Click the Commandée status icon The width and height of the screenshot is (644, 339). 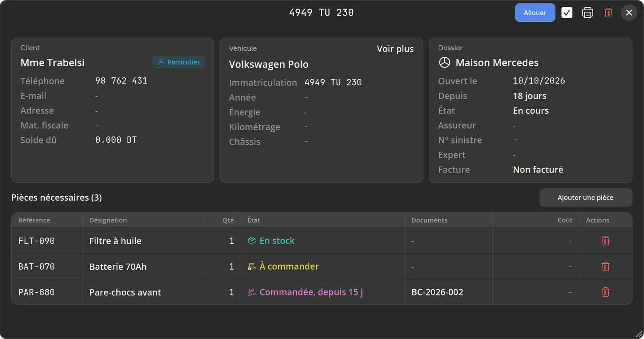(252, 293)
